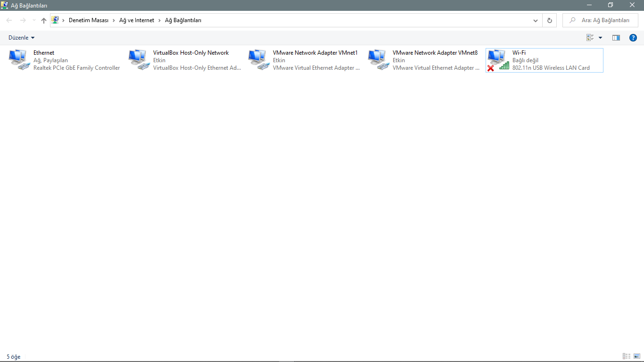Click the Wi-Fi connection name
644x362 pixels.
519,53
